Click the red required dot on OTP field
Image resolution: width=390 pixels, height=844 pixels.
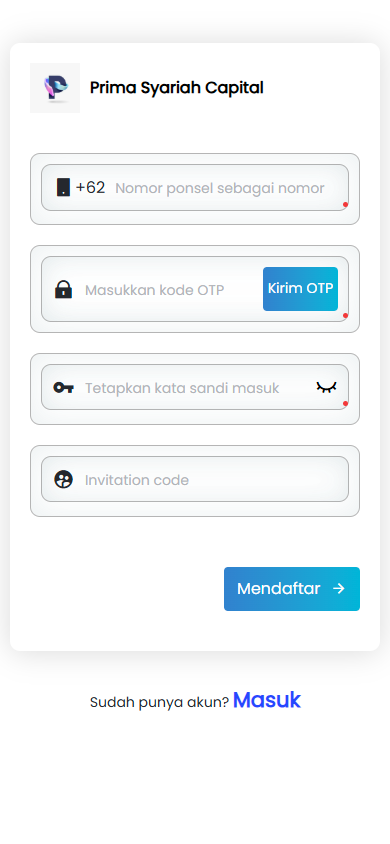pyautogui.click(x=345, y=315)
